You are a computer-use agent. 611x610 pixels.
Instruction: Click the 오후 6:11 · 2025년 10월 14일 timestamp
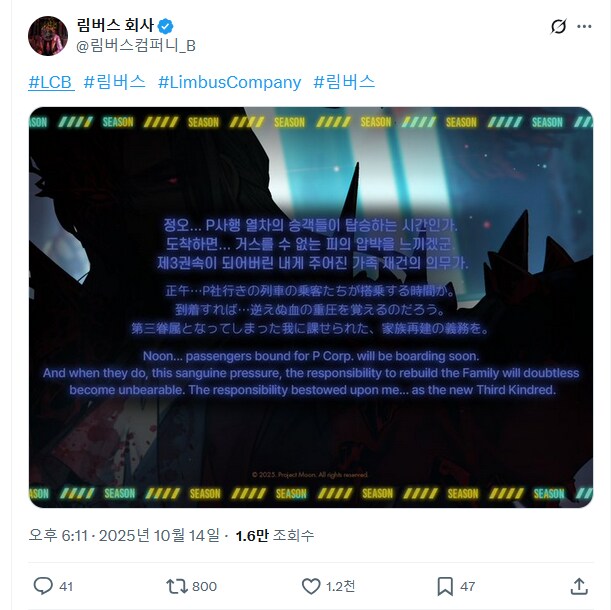(124, 535)
